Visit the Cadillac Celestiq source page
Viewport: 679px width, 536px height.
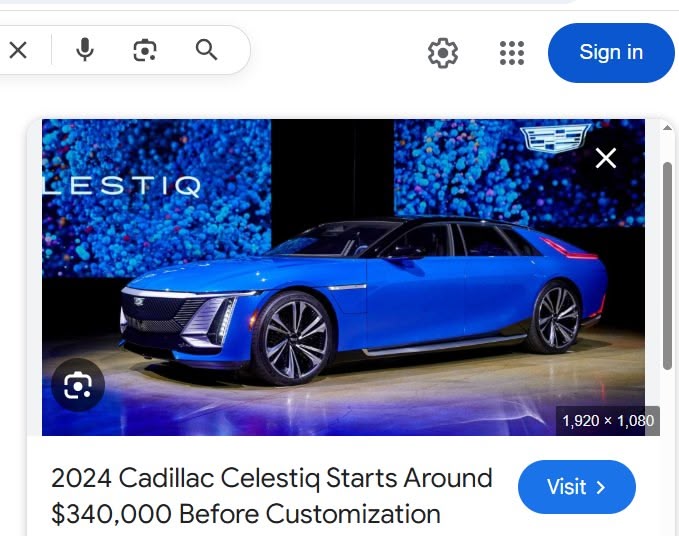pos(577,487)
